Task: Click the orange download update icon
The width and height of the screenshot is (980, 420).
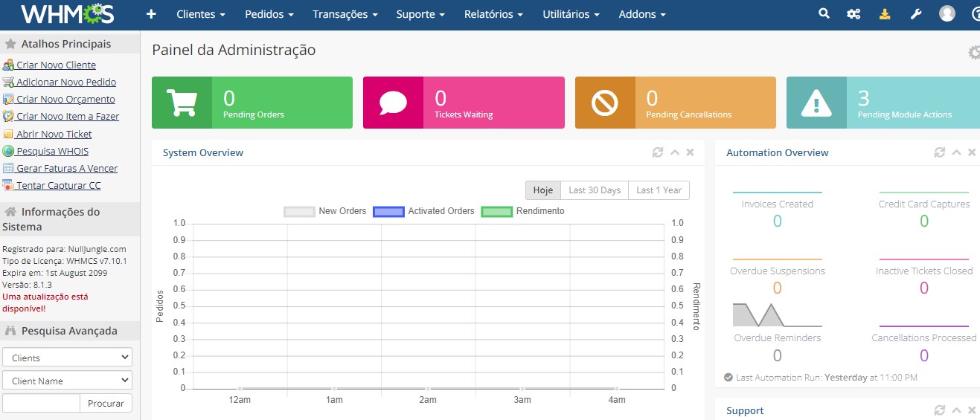Action: pyautogui.click(x=885, y=14)
